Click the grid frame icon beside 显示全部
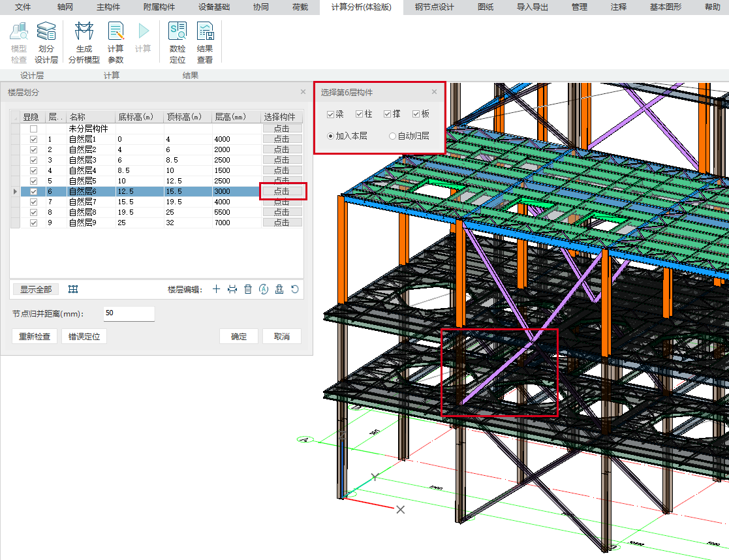This screenshot has width=729, height=560. click(x=74, y=289)
